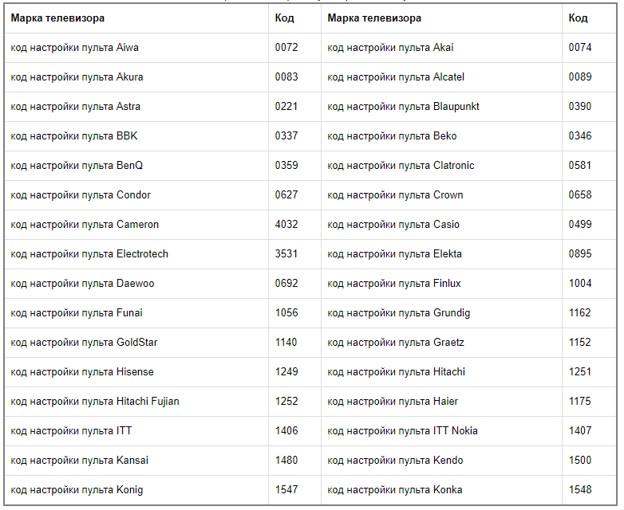The width and height of the screenshot is (624, 510).
Task: Click Daewoo code 0692
Action: tap(286, 283)
